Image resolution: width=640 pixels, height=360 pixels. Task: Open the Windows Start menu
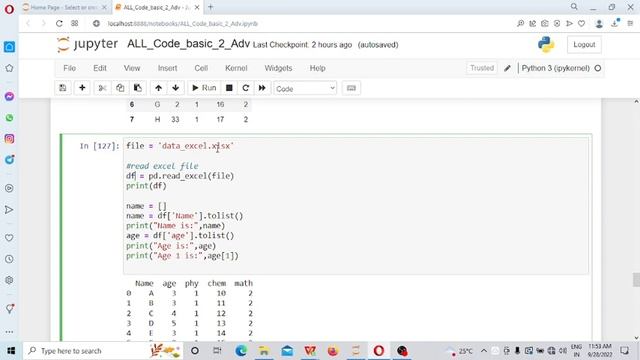pyautogui.click(x=11, y=351)
